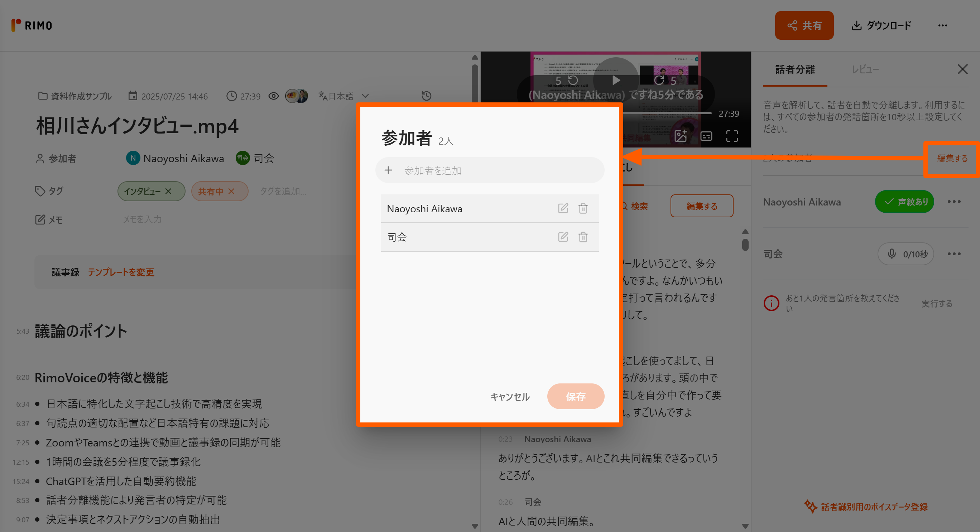Switch to the レビュー tab

click(x=865, y=69)
